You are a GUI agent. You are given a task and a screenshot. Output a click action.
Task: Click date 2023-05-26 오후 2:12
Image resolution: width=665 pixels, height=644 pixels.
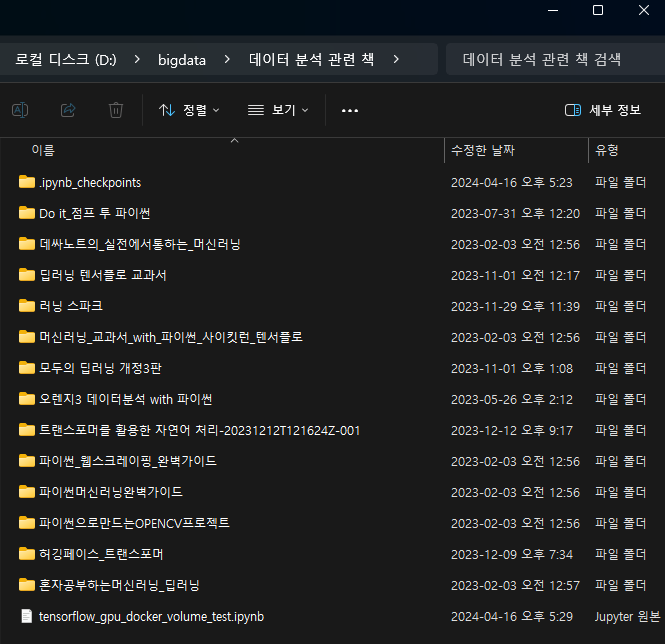point(511,400)
